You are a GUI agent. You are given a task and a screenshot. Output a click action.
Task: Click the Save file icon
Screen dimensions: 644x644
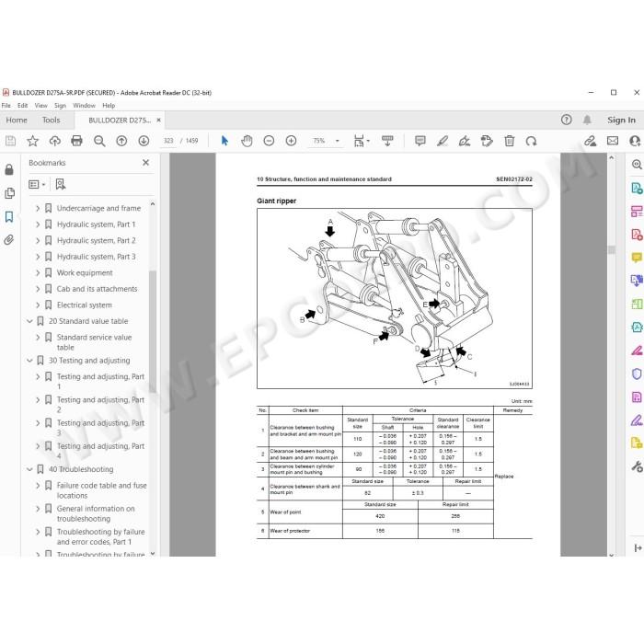pos(10,141)
